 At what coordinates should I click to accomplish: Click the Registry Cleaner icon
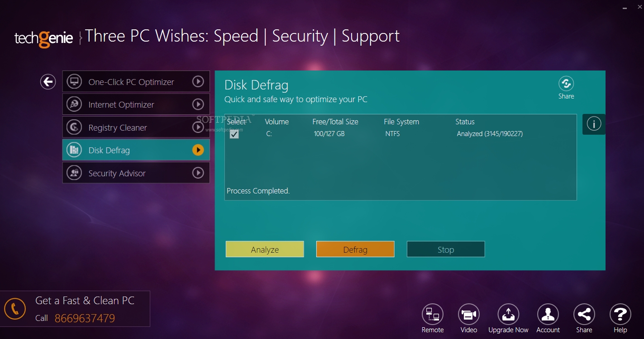click(74, 127)
